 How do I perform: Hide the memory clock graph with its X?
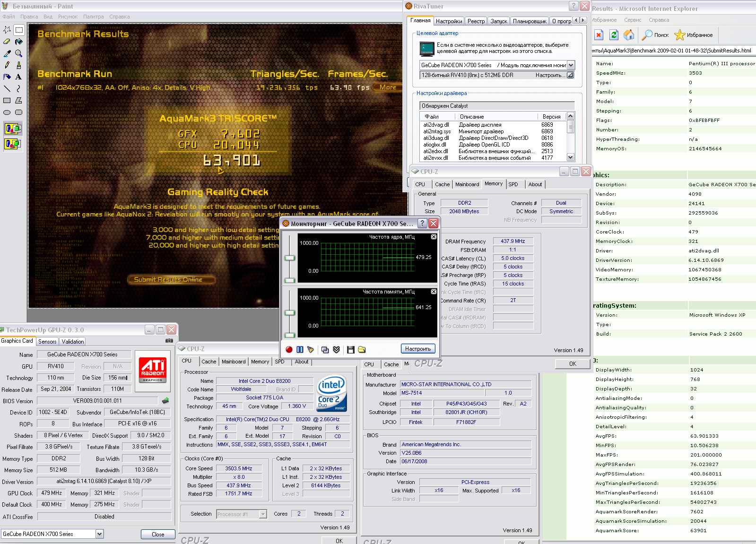434,292
